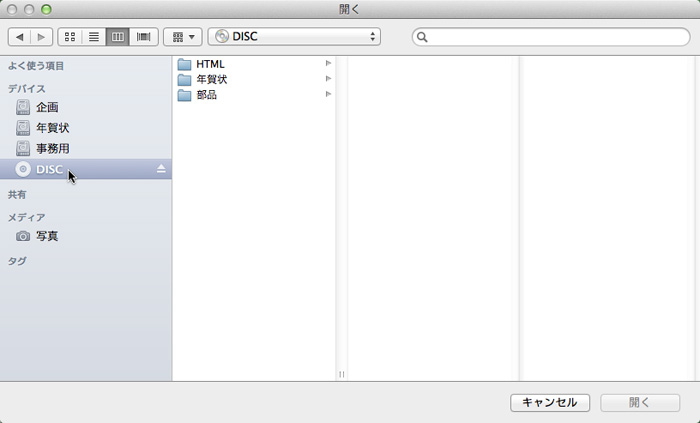Switch to list view mode
700x423 pixels.
94,37
